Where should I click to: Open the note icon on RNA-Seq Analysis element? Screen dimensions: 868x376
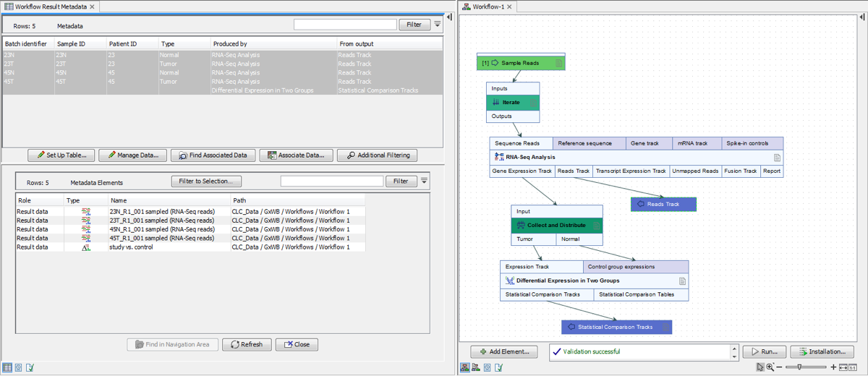777,157
